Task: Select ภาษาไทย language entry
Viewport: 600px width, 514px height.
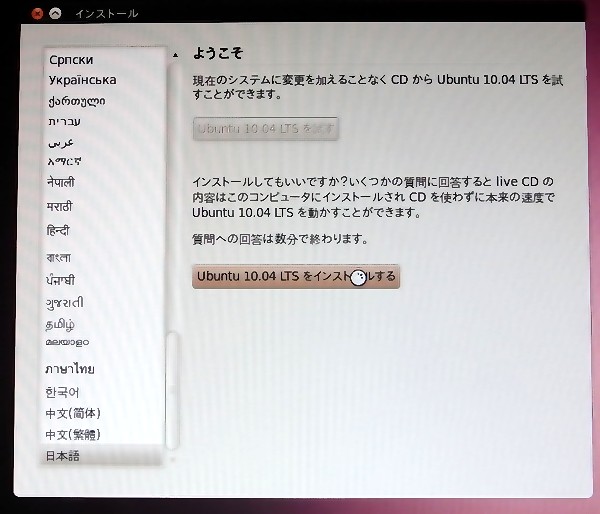Action: [70, 369]
